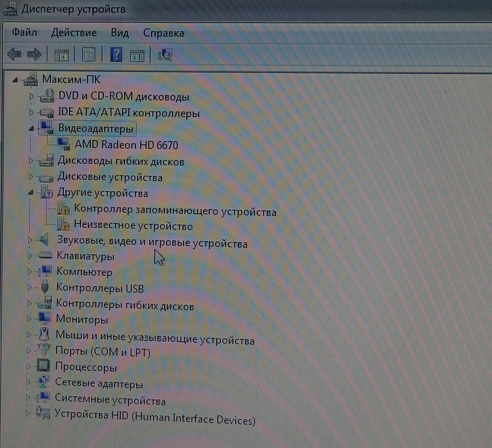Screen dimensions: 492x448
Task: Collapse the Максим-ПК root node
Action: coord(15,80)
